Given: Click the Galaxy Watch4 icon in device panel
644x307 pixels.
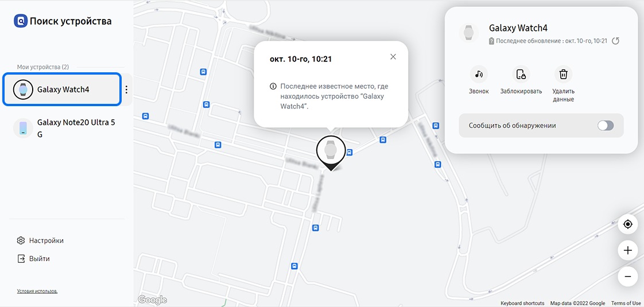Looking at the screenshot, I should point(468,33).
